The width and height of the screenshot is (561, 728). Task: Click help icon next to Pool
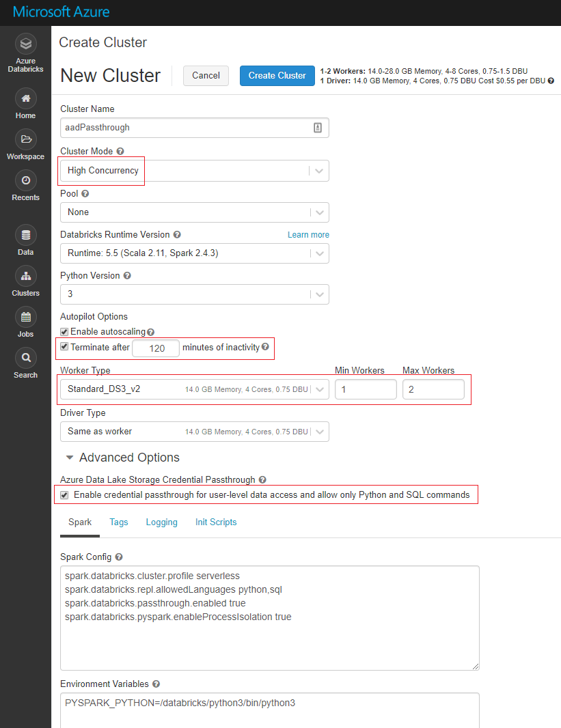(85, 193)
